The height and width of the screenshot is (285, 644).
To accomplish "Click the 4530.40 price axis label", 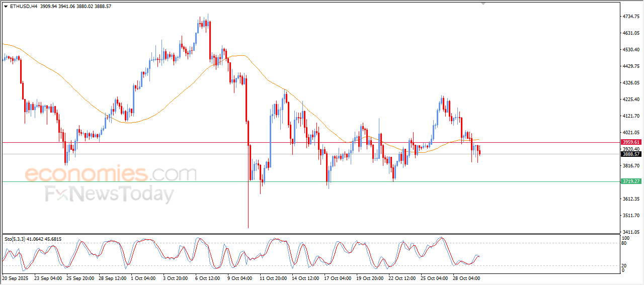I will point(631,50).
